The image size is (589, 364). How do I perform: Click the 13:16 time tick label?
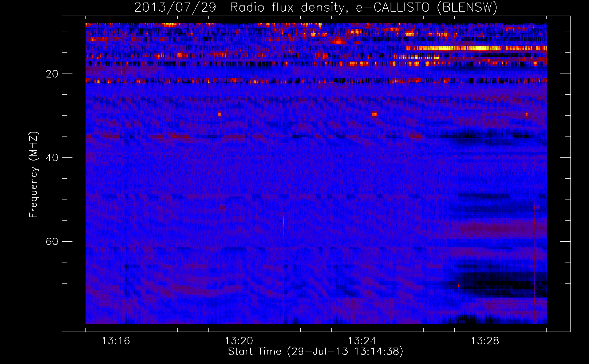[x=116, y=341]
